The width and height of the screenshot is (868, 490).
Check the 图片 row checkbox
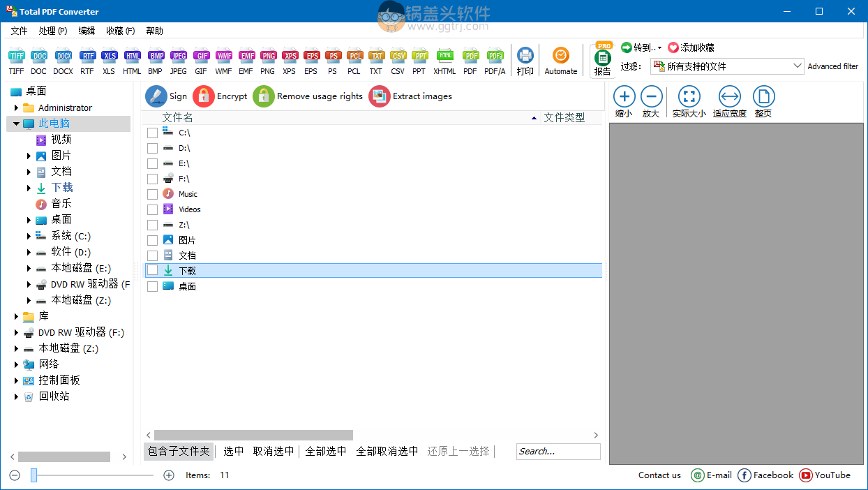[x=152, y=240]
